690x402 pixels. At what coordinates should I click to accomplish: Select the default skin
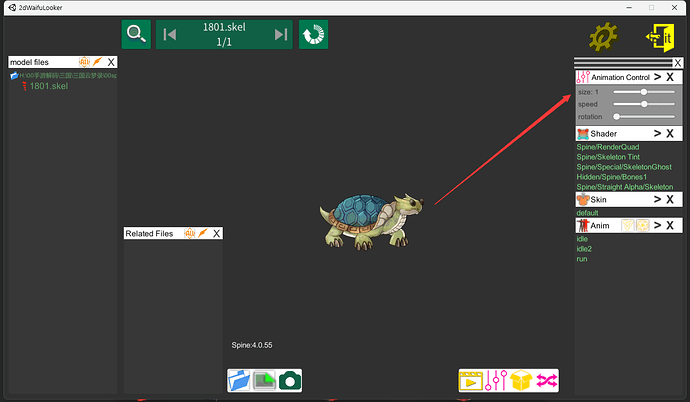point(587,213)
